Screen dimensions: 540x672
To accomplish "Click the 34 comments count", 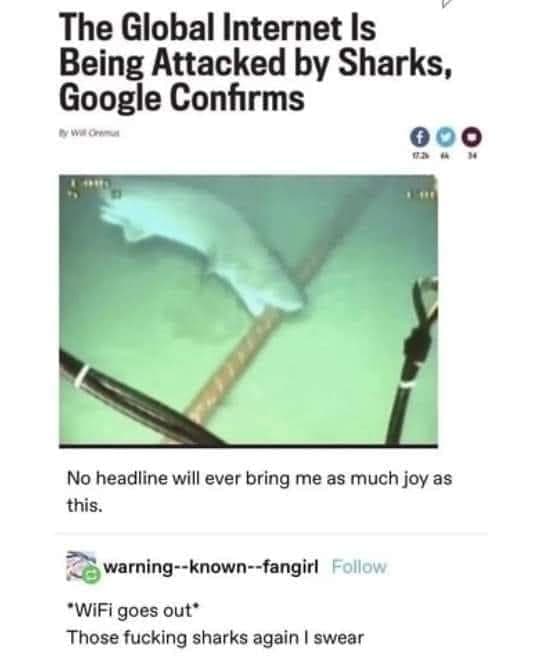I will point(472,157).
